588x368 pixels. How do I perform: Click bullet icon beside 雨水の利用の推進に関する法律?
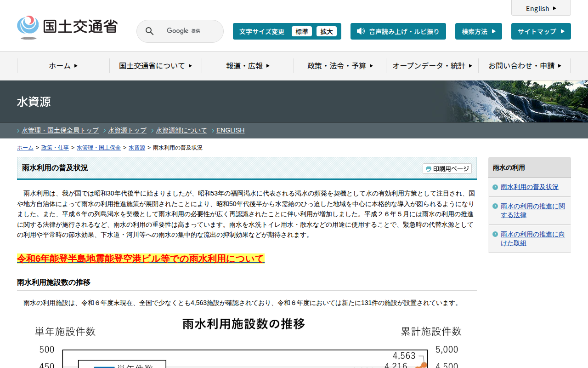(495, 207)
